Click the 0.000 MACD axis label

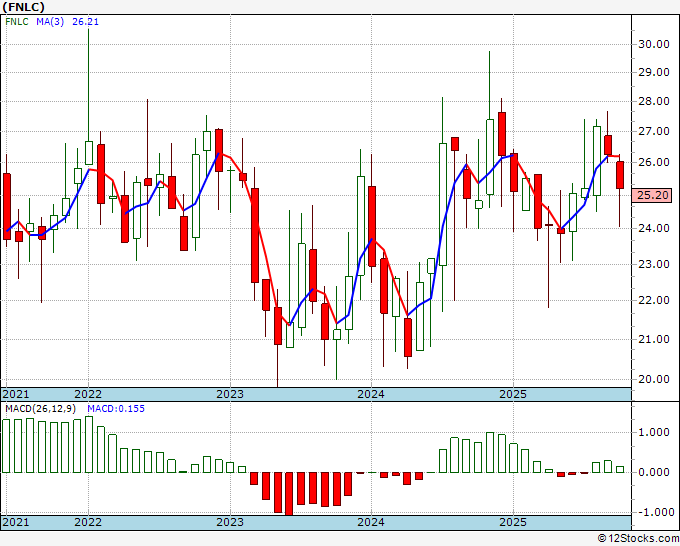coord(654,472)
